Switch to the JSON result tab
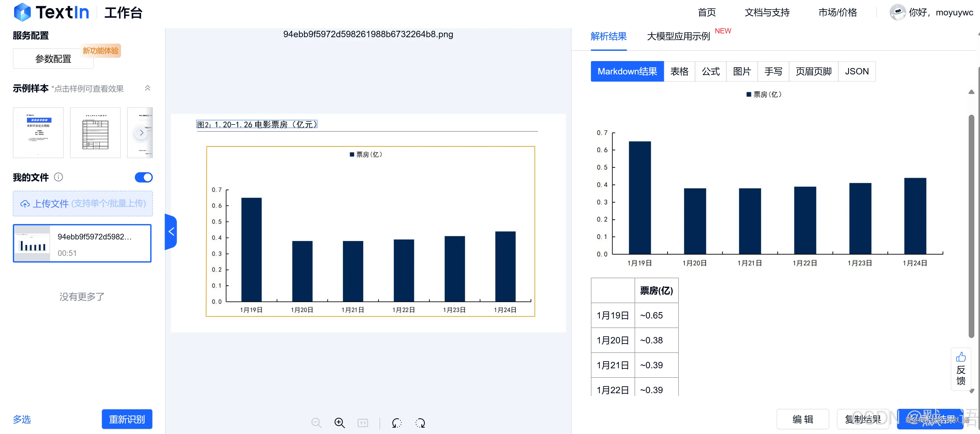 (857, 71)
